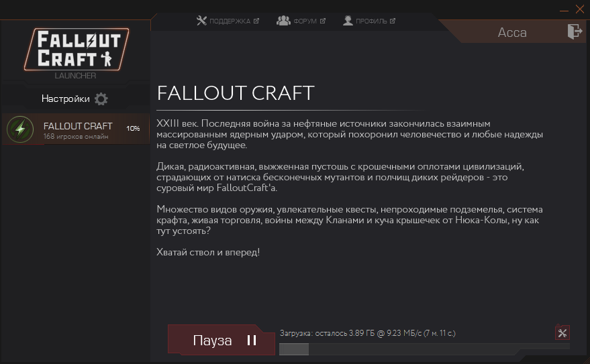Open the Профиль profile link
The height and width of the screenshot is (364, 590).
pos(371,21)
